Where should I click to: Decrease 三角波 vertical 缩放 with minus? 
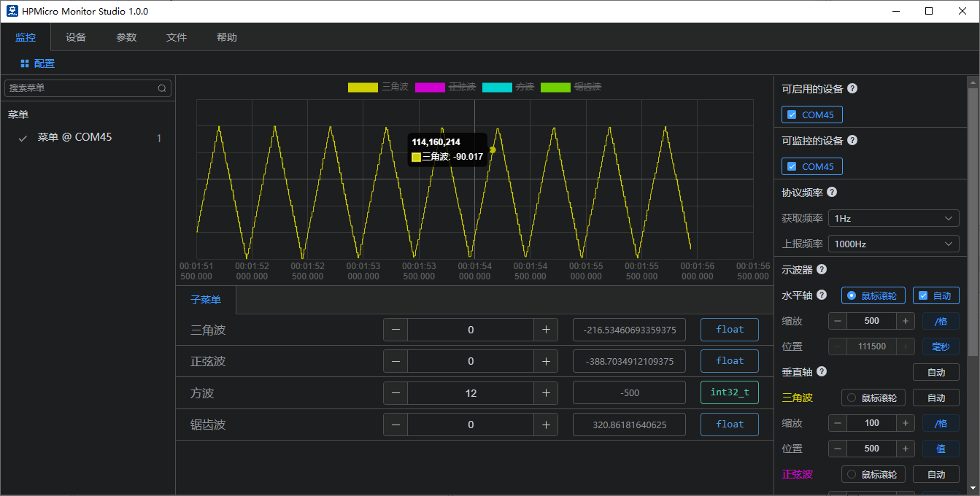(x=837, y=423)
